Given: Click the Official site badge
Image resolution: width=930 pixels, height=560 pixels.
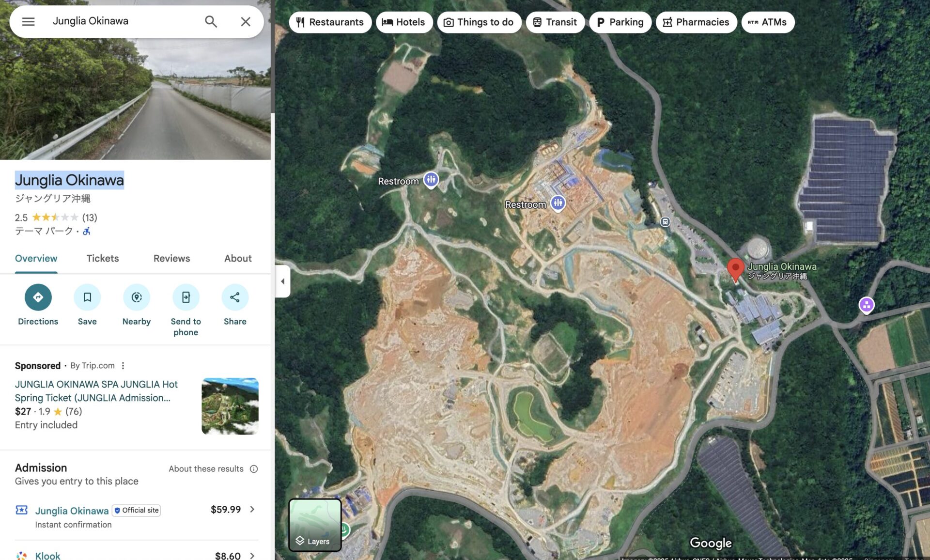Looking at the screenshot, I should (136, 511).
